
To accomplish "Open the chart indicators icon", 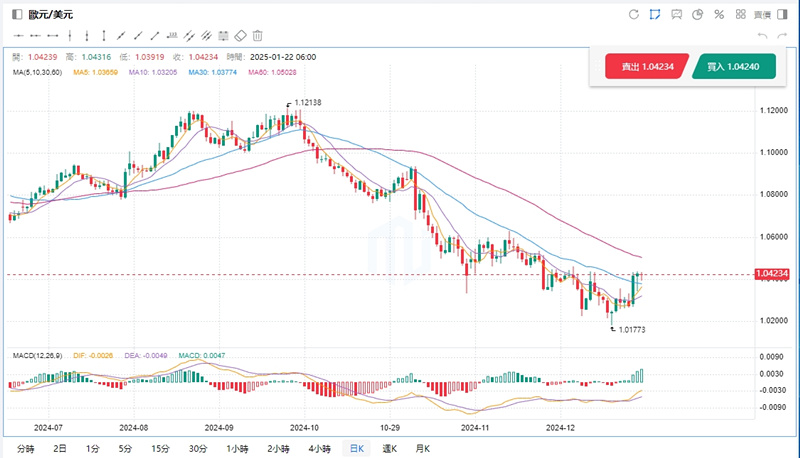I will (x=675, y=15).
